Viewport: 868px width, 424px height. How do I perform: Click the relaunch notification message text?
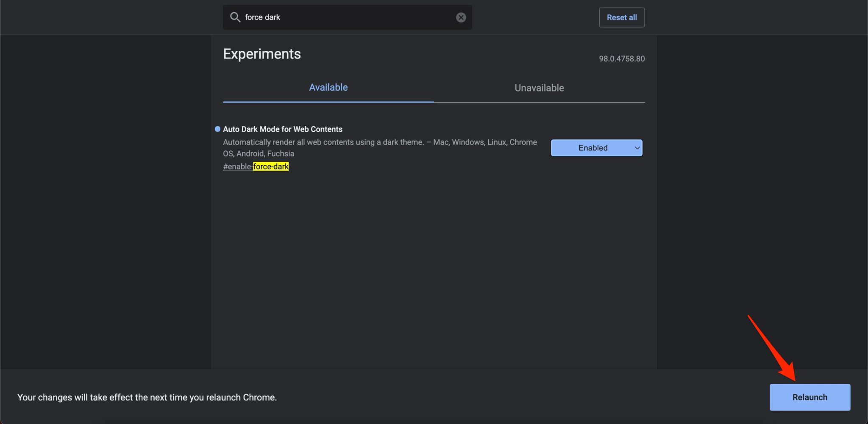coord(147,397)
